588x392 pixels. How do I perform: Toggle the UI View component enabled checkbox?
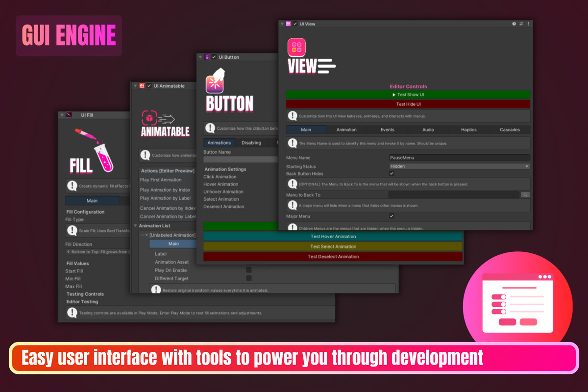click(295, 24)
